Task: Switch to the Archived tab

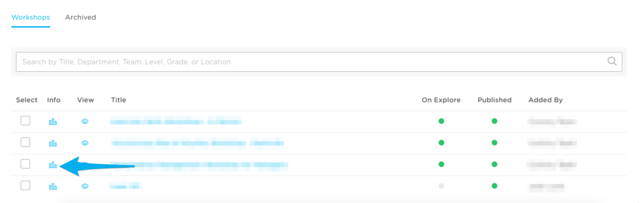Action: 81,17
